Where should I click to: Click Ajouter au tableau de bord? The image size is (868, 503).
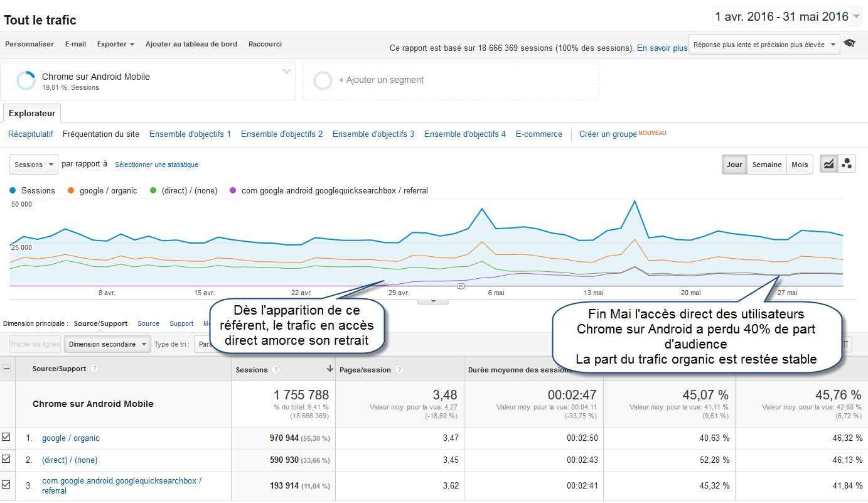click(191, 44)
